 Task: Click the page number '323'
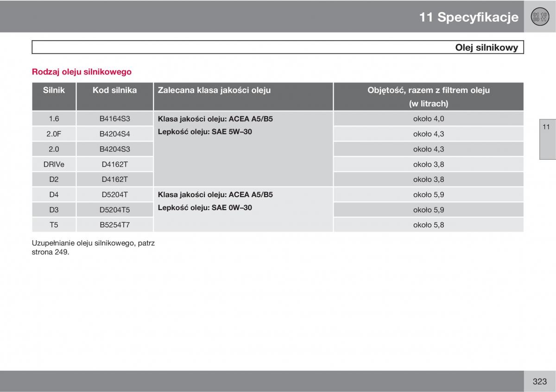tap(539, 381)
